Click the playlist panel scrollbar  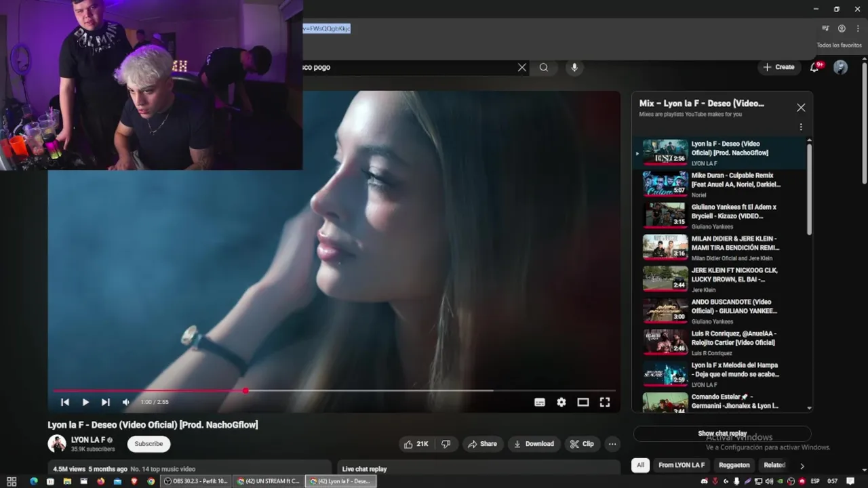(809, 188)
